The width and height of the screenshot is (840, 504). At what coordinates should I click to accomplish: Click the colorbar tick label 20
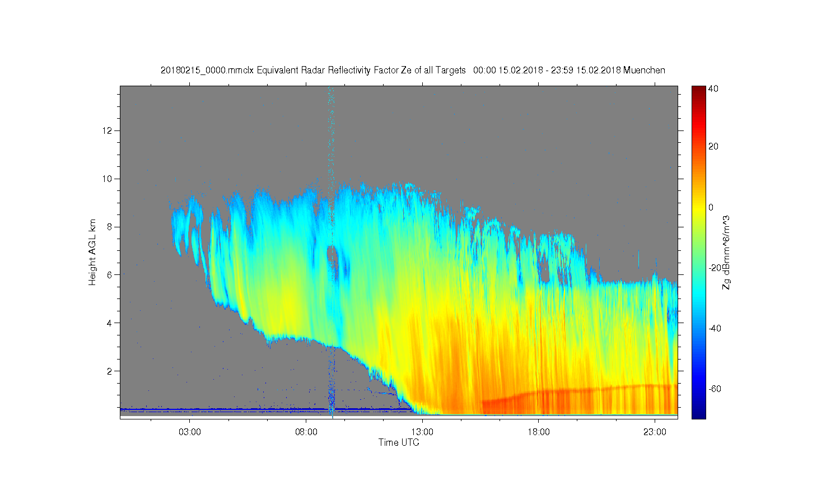coord(713,147)
